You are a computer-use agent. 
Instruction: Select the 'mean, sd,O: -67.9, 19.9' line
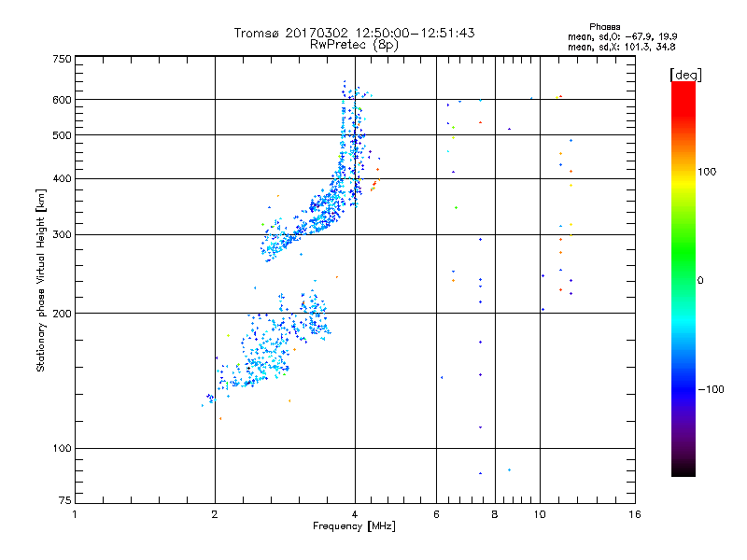[622, 36]
